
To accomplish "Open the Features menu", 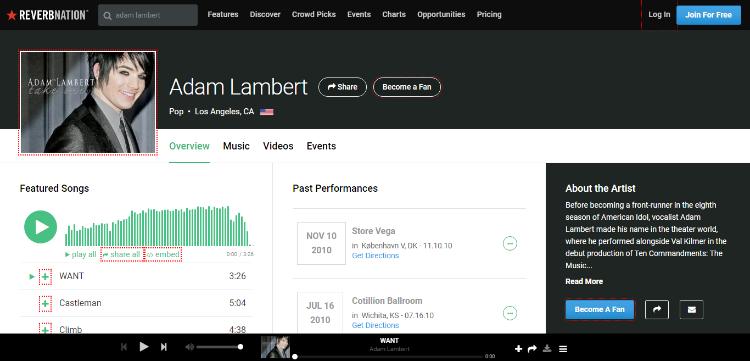I will pyautogui.click(x=223, y=15).
